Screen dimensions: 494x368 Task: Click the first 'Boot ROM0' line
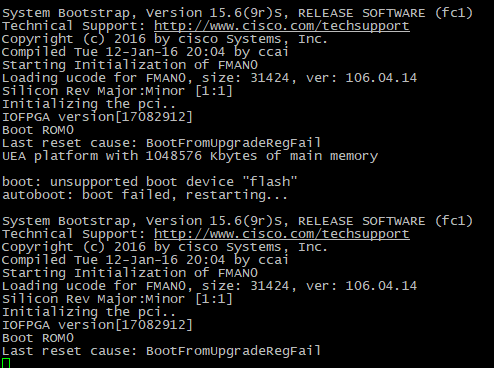(38, 130)
